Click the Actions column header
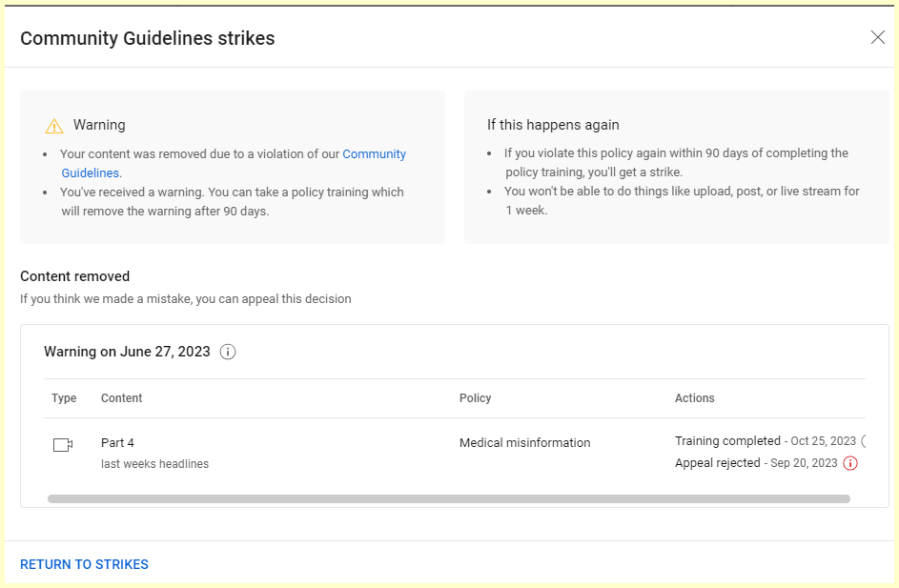 click(694, 398)
